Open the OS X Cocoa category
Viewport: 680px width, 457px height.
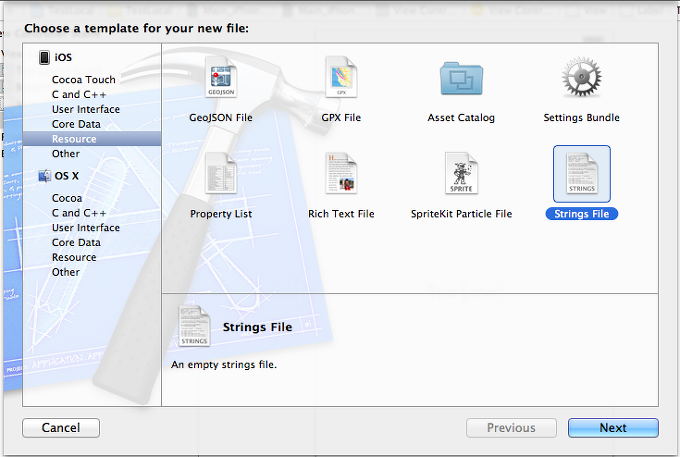pyautogui.click(x=67, y=198)
